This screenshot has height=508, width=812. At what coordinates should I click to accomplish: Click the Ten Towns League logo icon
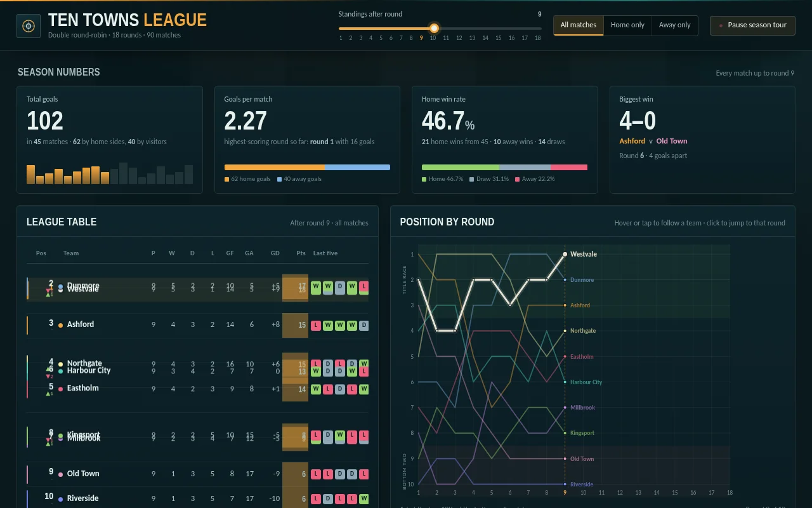29,26
